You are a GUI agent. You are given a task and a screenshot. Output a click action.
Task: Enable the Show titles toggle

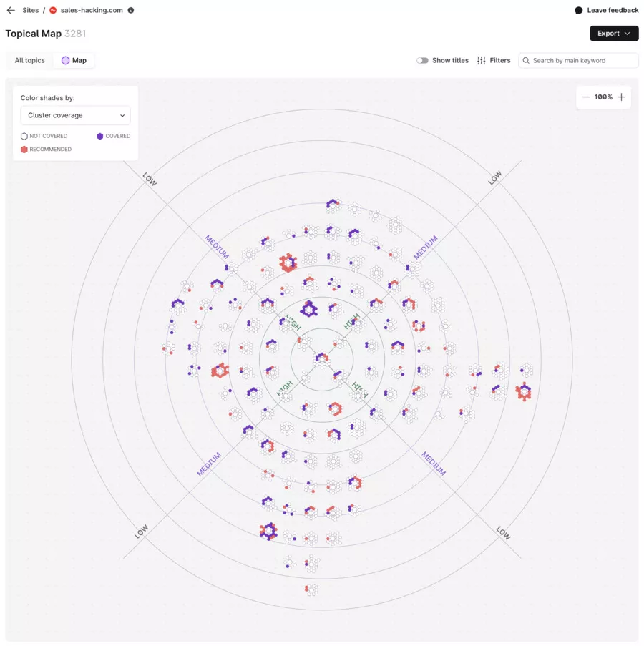421,60
